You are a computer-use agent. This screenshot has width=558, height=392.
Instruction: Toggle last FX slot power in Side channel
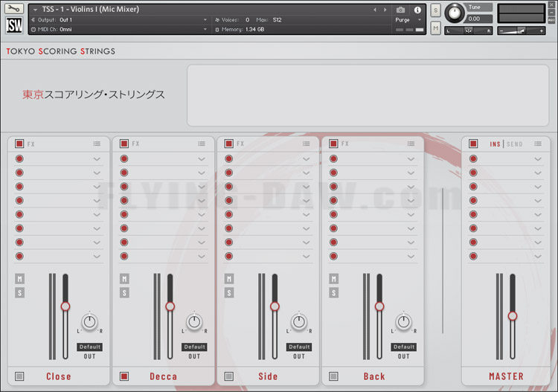click(x=229, y=256)
